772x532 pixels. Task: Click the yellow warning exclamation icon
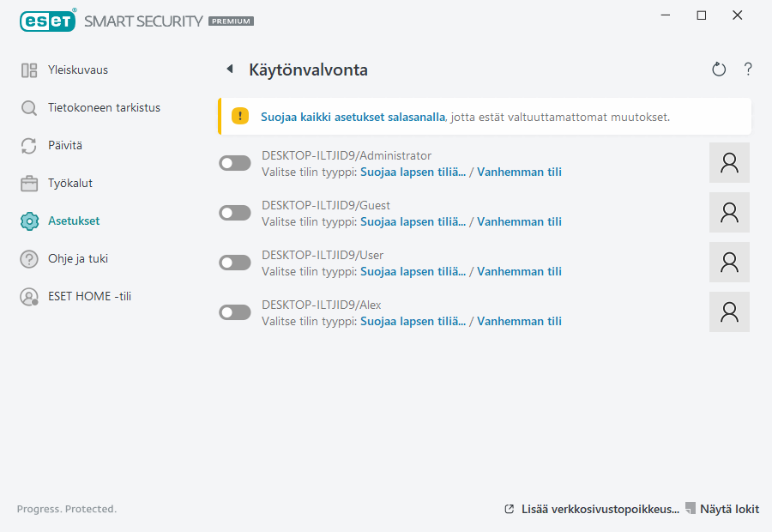[239, 116]
